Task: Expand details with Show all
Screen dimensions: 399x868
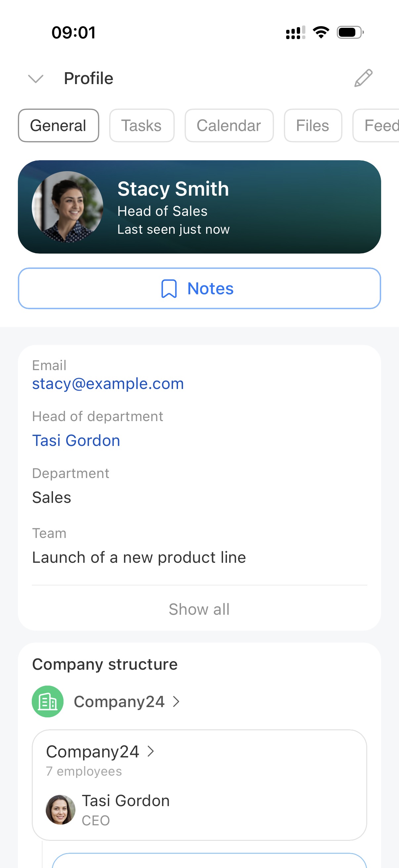Action: 199,609
